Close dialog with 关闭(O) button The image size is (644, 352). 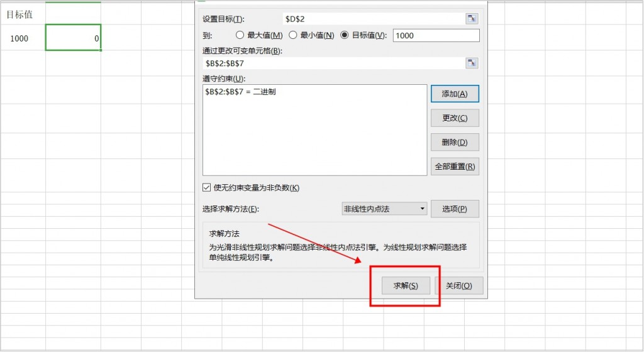coord(458,285)
